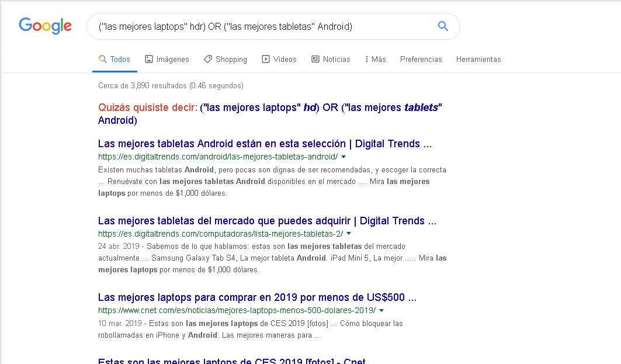The height and width of the screenshot is (364, 621).
Task: Open the Videos tab
Action: [279, 59]
